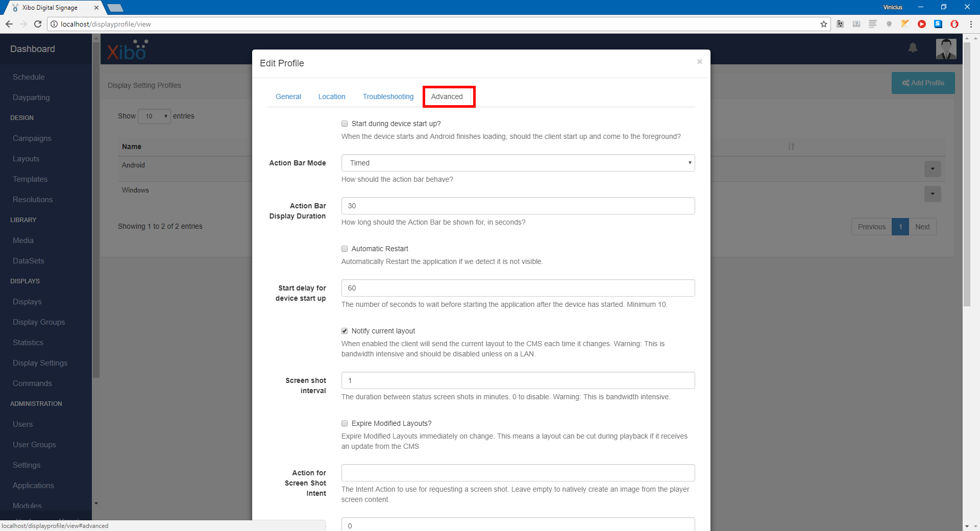Click the Screen shot interval field

click(x=518, y=380)
